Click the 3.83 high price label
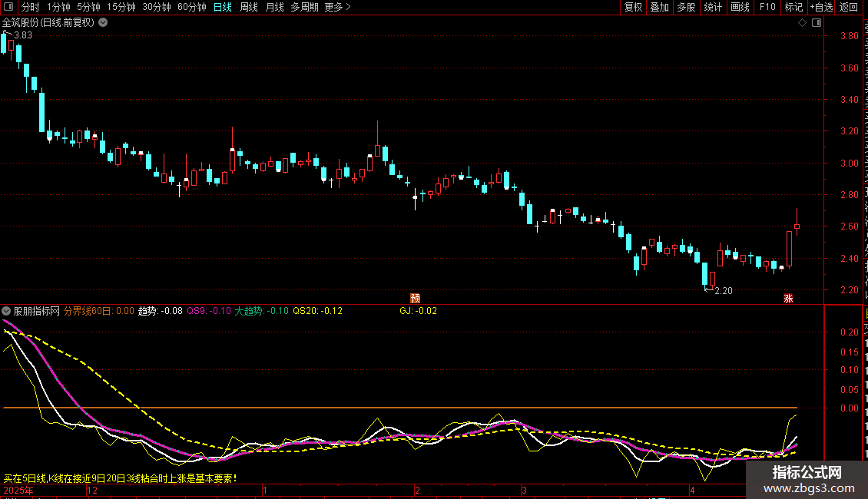Viewport: 868px width, 499px height. point(23,35)
